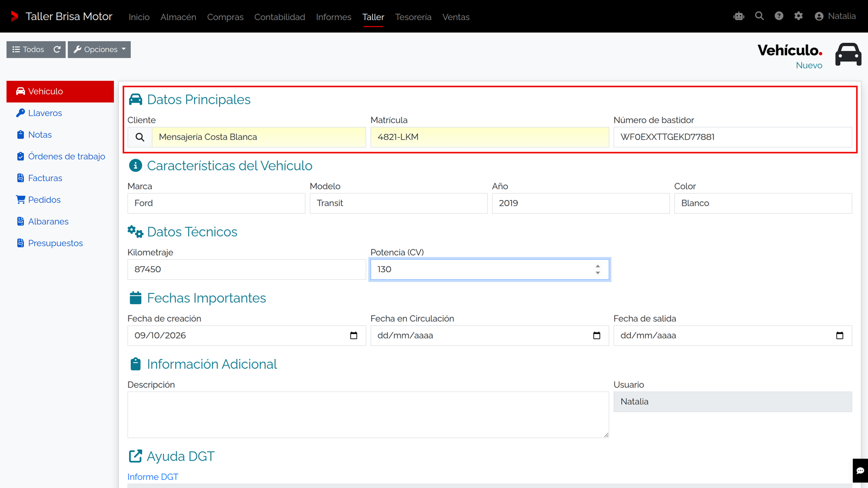This screenshot has height=488, width=868.
Task: Click inside the Descripción text area
Action: pyautogui.click(x=368, y=415)
